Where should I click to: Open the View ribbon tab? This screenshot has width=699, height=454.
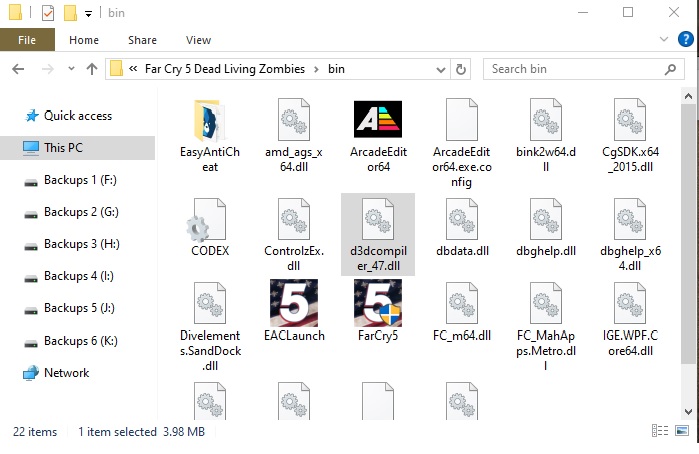[198, 40]
